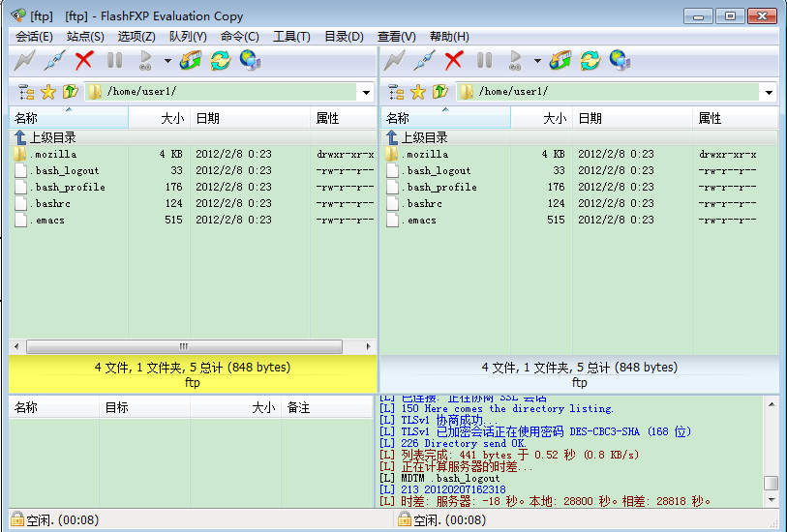787x532 pixels.
Task: Click the right pane Disconnect plug icon
Action: point(425,61)
